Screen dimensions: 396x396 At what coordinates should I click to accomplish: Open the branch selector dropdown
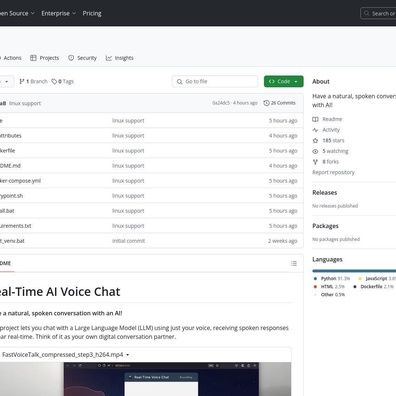click(x=7, y=82)
